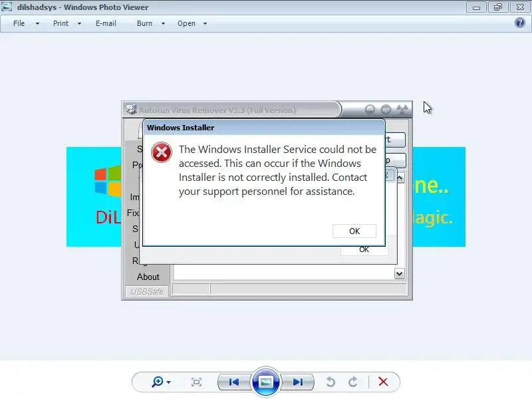Expand the Open dropdown arrow
Screen dimensions: 532x399
point(205,24)
